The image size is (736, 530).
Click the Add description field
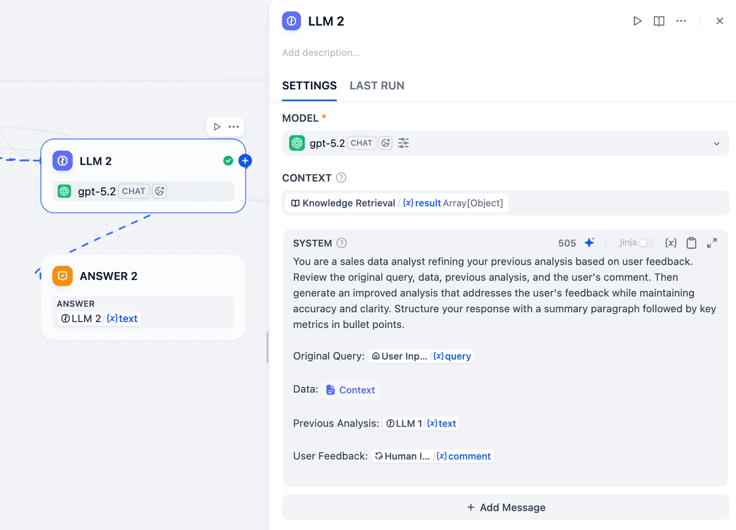point(322,53)
